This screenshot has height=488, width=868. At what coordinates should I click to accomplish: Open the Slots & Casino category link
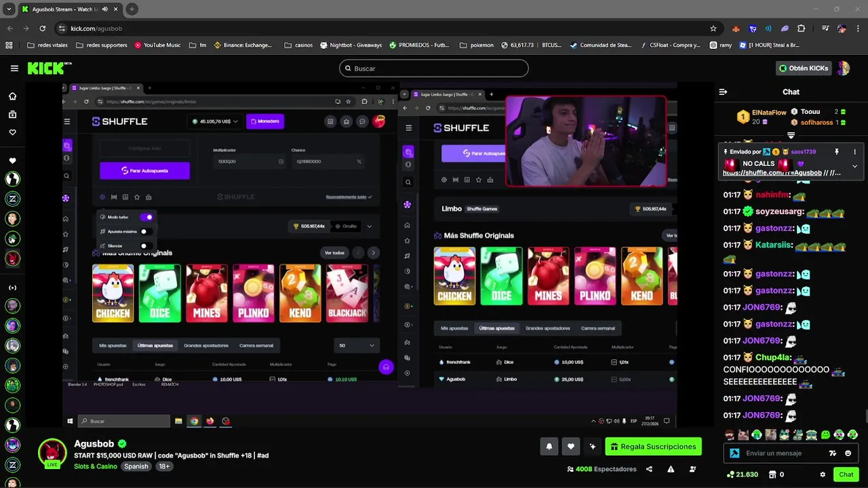point(96,466)
